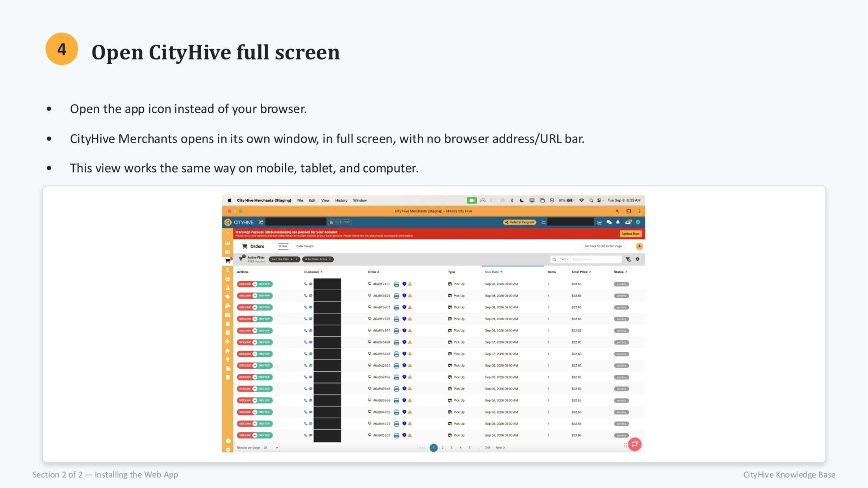Decline order #6a9e6490
This screenshot has width=868, height=488.
point(245,342)
